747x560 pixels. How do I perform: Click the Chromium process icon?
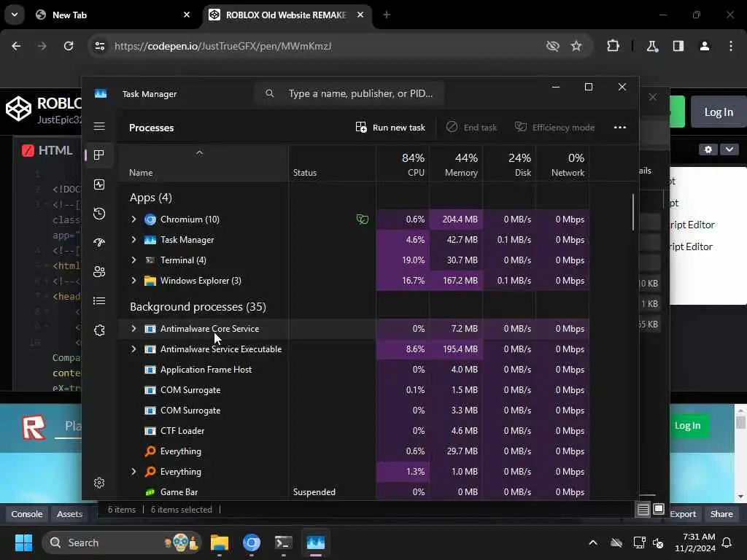click(150, 219)
